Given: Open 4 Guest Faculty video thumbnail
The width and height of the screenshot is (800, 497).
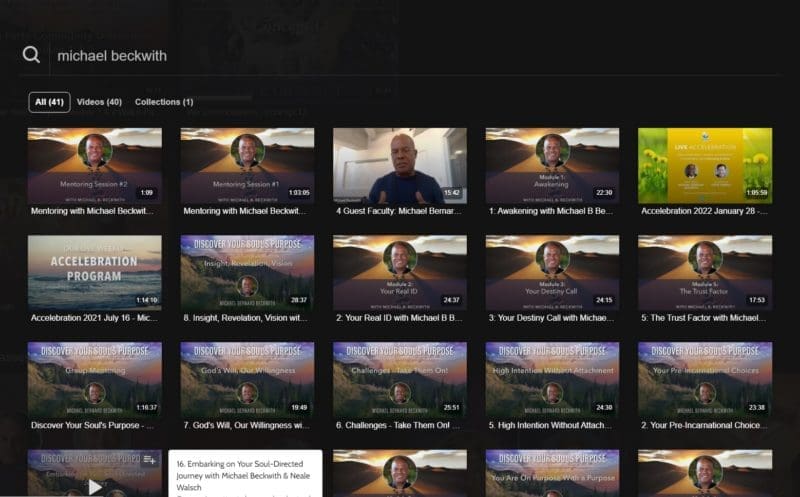Looking at the screenshot, I should 399,166.
